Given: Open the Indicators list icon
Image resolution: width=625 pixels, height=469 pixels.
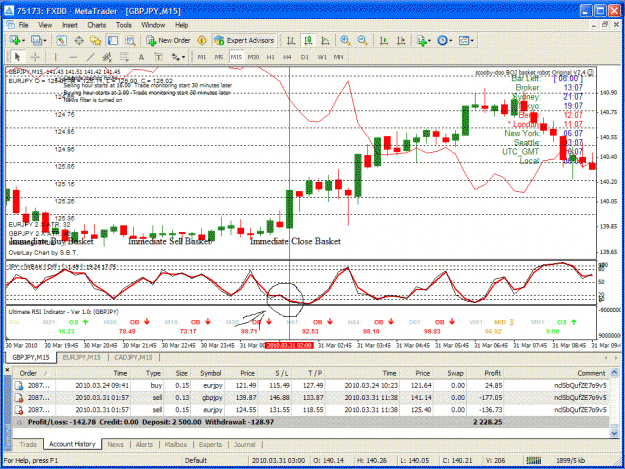Looking at the screenshot, I should coord(421,40).
